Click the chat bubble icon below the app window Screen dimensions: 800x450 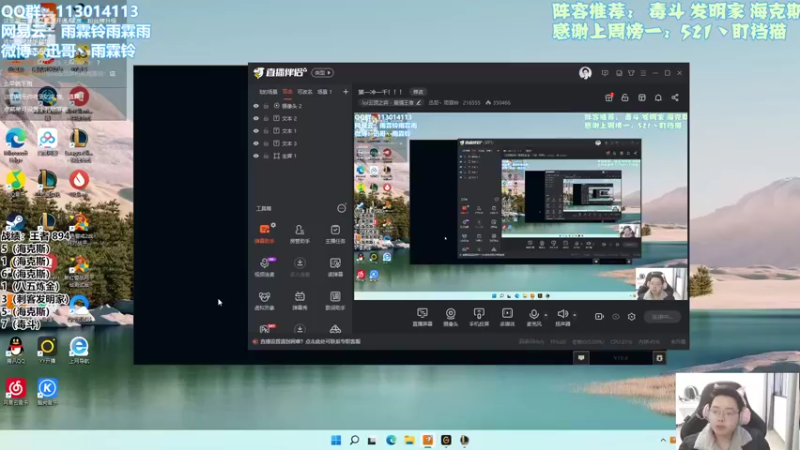click(581, 358)
